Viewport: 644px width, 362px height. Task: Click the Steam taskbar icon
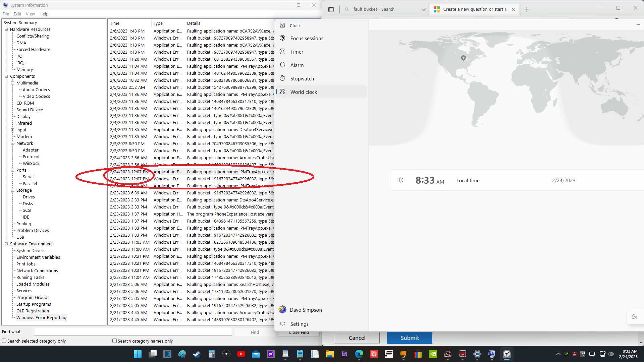point(197,354)
